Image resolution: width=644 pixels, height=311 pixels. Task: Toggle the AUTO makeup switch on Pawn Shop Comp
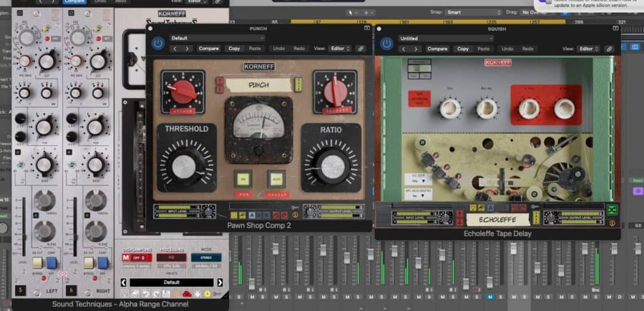coord(276,179)
